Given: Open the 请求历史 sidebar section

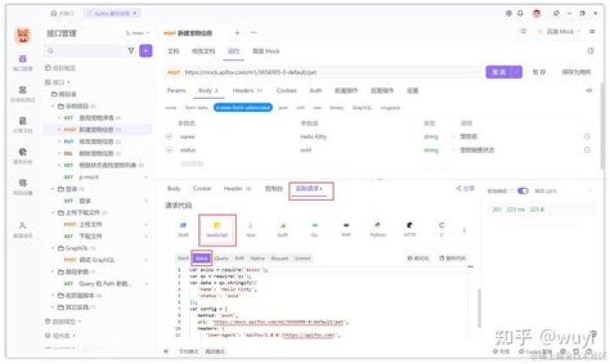Looking at the screenshot, I should point(23,156).
